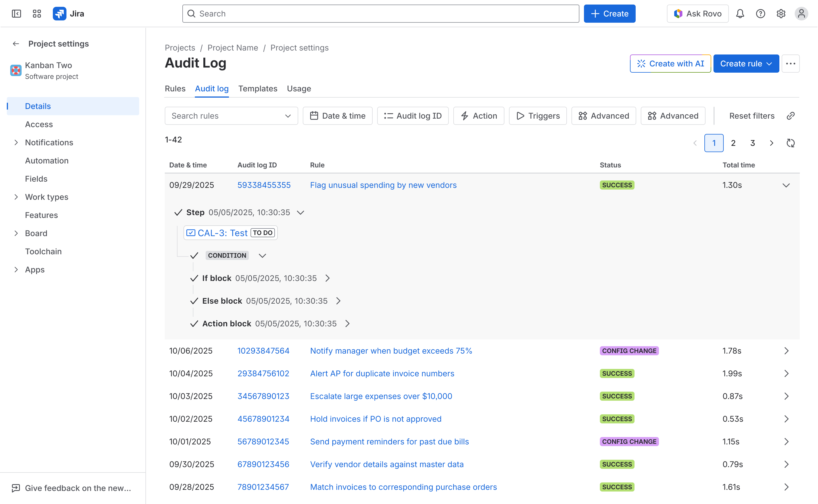Screen dimensions: 818x504
Task: Filter by Audit log ID
Action: [412, 116]
